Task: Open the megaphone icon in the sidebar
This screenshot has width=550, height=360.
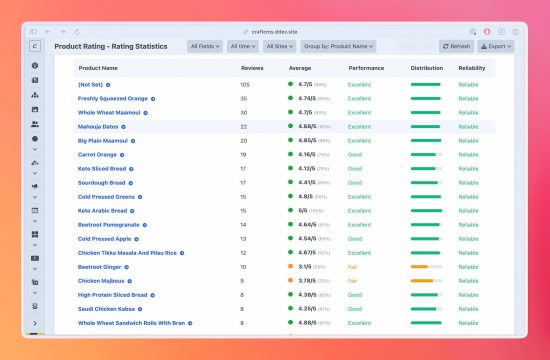Action: [35, 186]
